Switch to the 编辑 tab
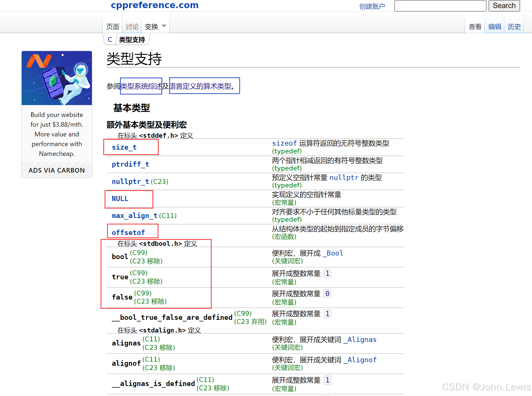 [494, 27]
